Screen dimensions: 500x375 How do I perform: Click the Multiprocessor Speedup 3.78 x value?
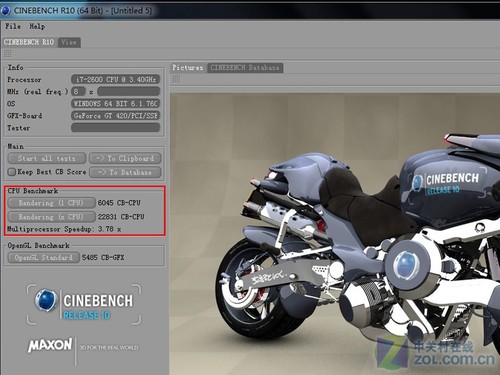click(110, 229)
